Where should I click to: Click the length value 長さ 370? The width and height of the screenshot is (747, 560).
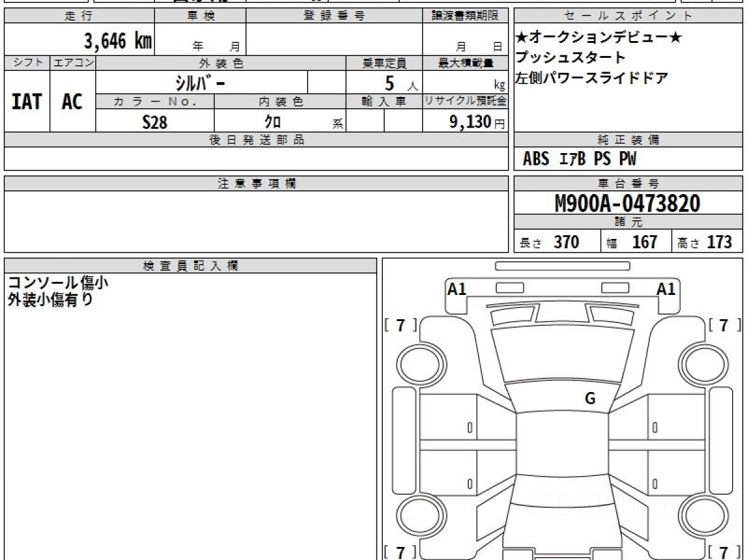coord(550,242)
